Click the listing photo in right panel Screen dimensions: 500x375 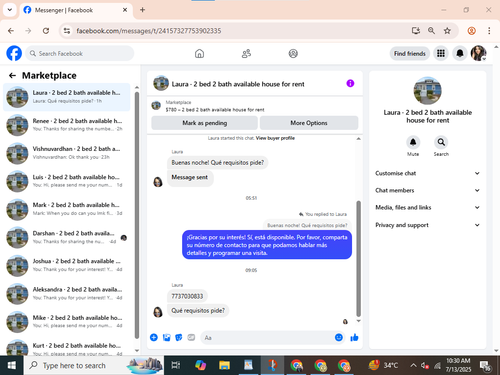(x=427, y=91)
